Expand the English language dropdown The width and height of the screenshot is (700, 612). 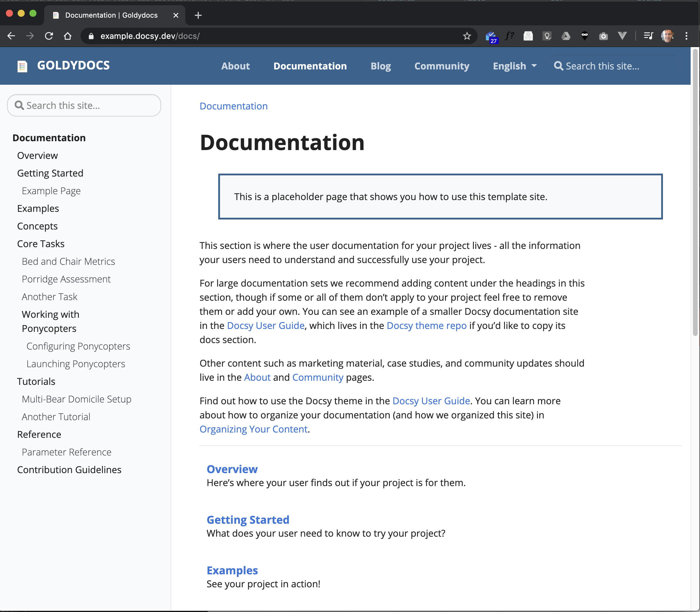[514, 66]
